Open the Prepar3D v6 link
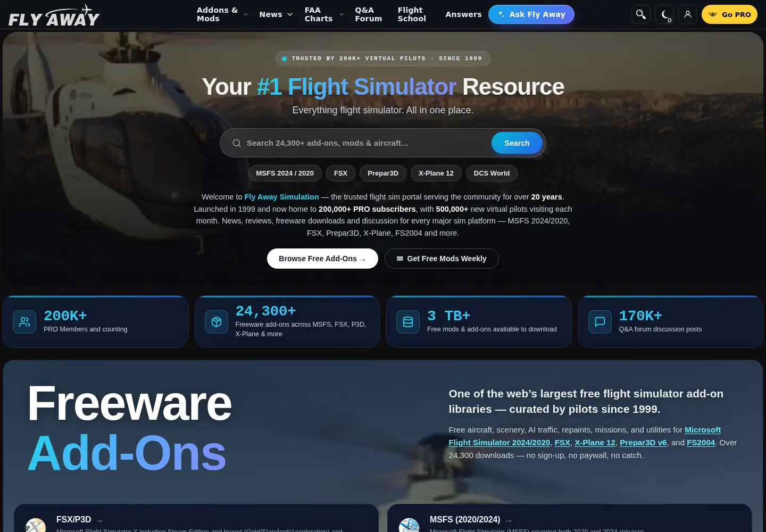This screenshot has width=766, height=532. (643, 443)
